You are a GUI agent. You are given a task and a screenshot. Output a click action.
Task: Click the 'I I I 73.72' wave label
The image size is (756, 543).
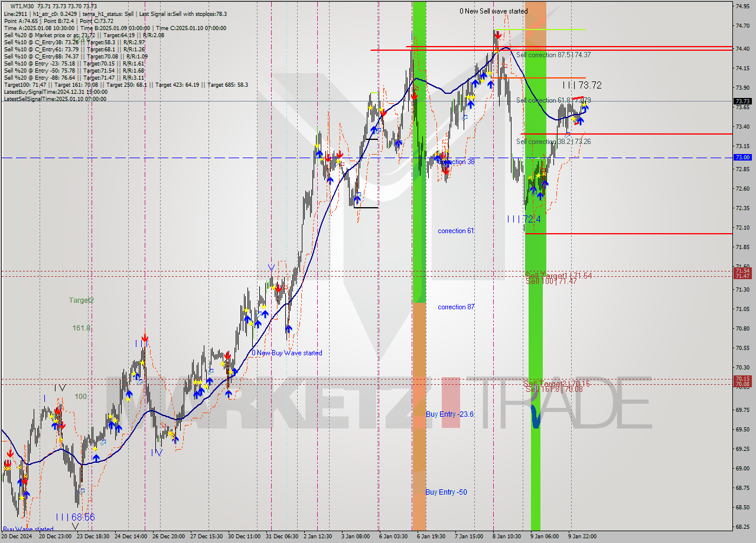[x=582, y=86]
